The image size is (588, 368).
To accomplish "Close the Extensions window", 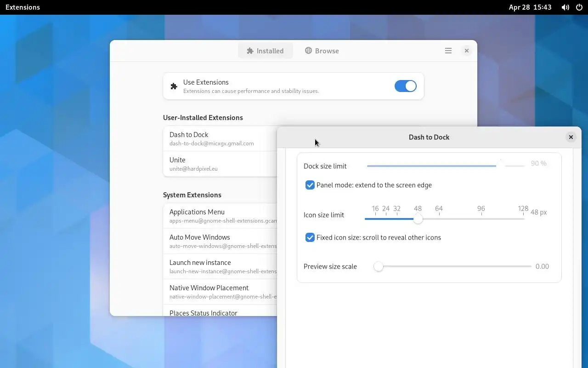I will [x=466, y=51].
